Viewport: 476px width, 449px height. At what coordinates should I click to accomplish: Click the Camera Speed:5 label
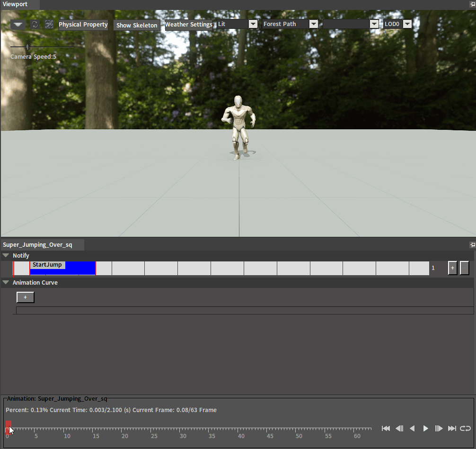pyautogui.click(x=34, y=57)
